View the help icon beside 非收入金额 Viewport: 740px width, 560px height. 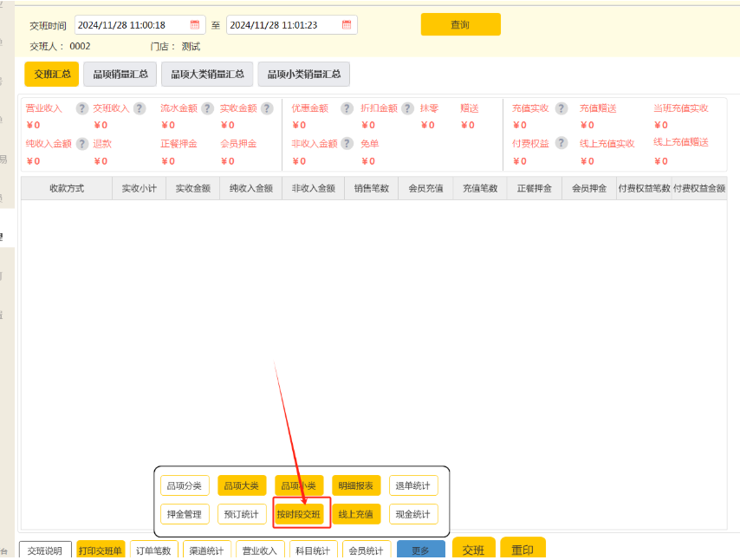tap(347, 144)
